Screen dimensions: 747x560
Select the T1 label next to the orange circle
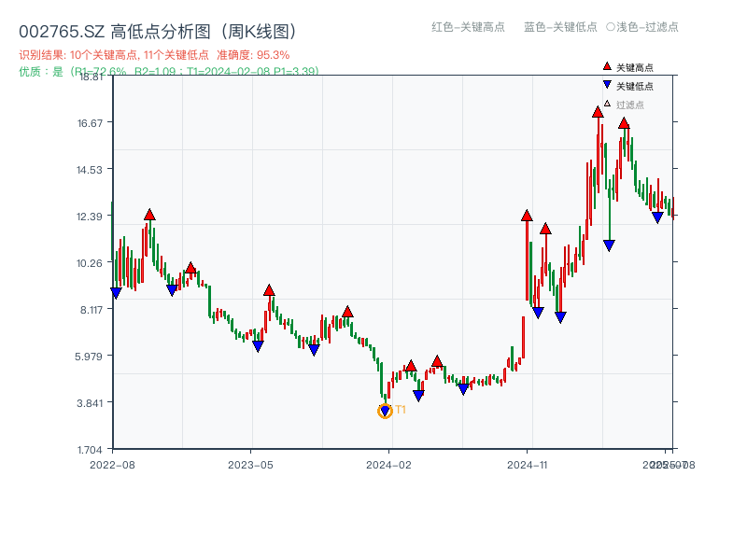tap(399, 410)
